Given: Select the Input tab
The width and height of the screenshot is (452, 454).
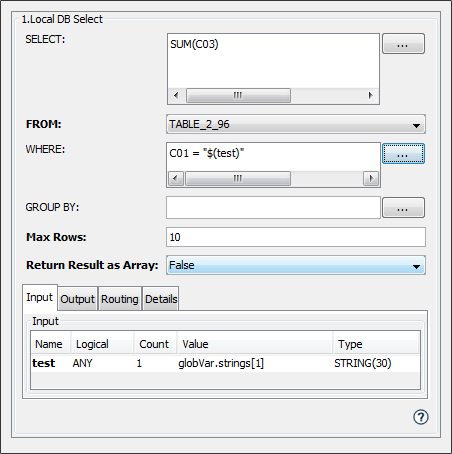Looking at the screenshot, I should pos(40,297).
